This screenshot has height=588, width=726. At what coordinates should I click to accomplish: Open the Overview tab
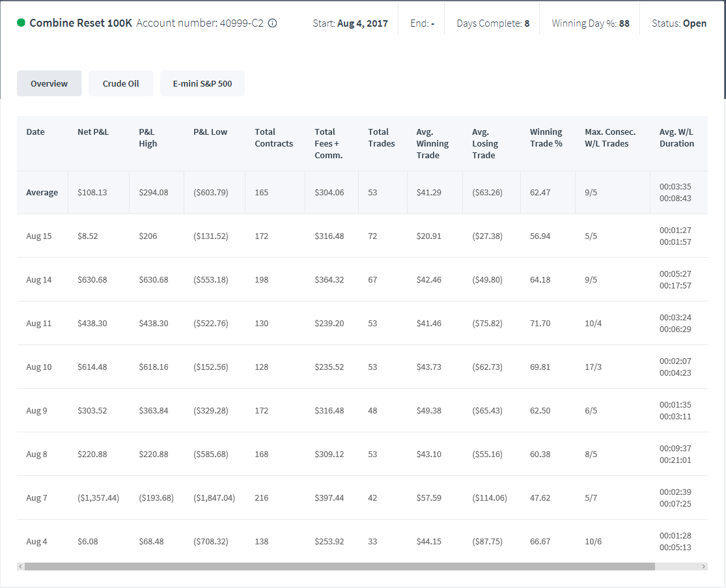pos(49,83)
